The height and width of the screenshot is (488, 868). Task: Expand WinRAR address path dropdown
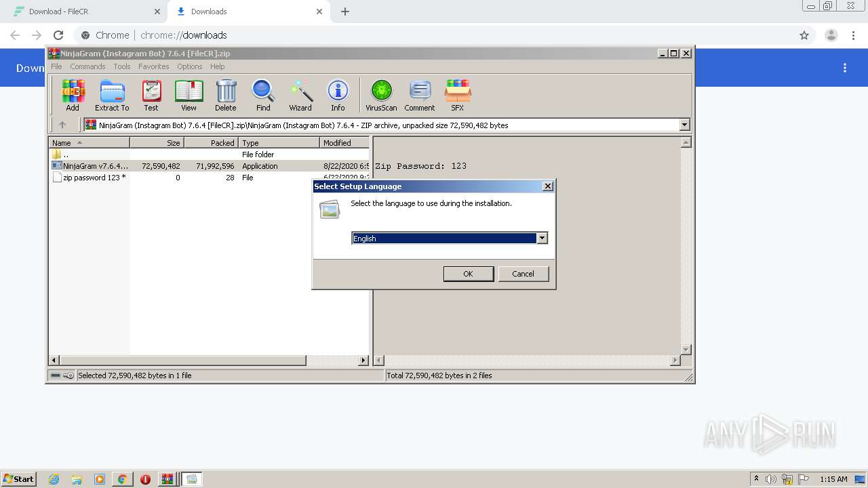(684, 125)
